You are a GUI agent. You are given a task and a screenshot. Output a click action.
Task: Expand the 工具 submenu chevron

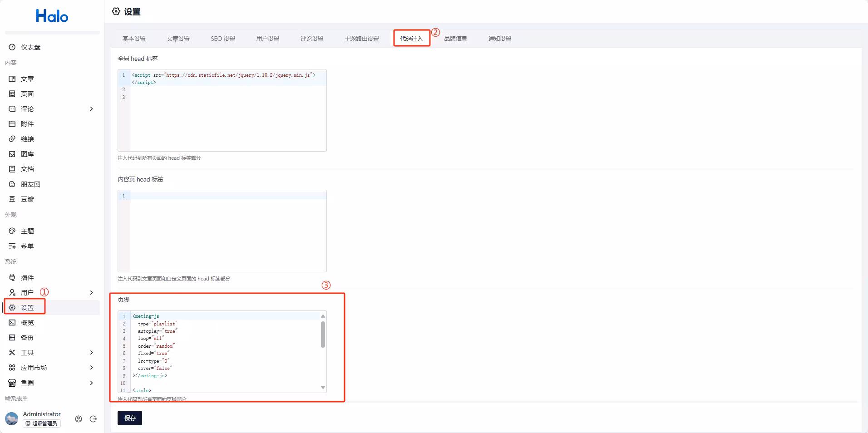(x=92, y=353)
